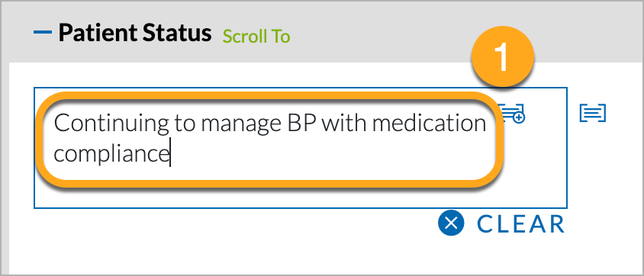
Task: Select the insert-template icon with plus sign
Action: pos(513,113)
